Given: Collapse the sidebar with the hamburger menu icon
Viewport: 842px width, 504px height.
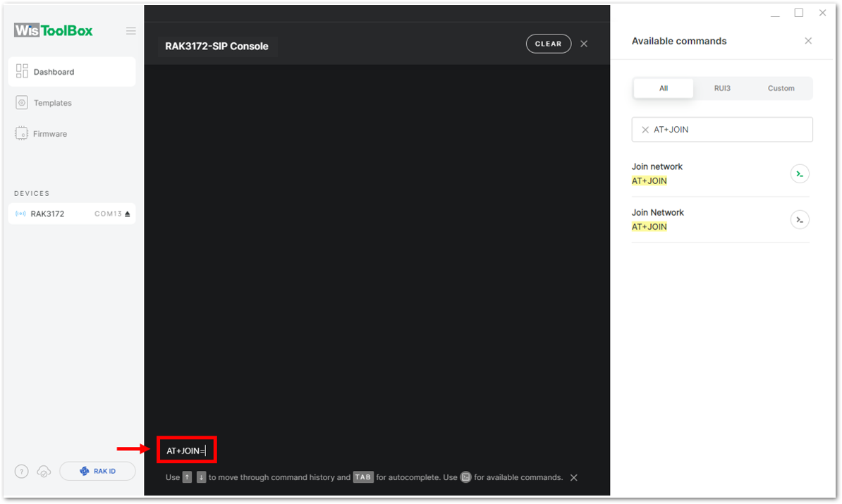Looking at the screenshot, I should 131,31.
